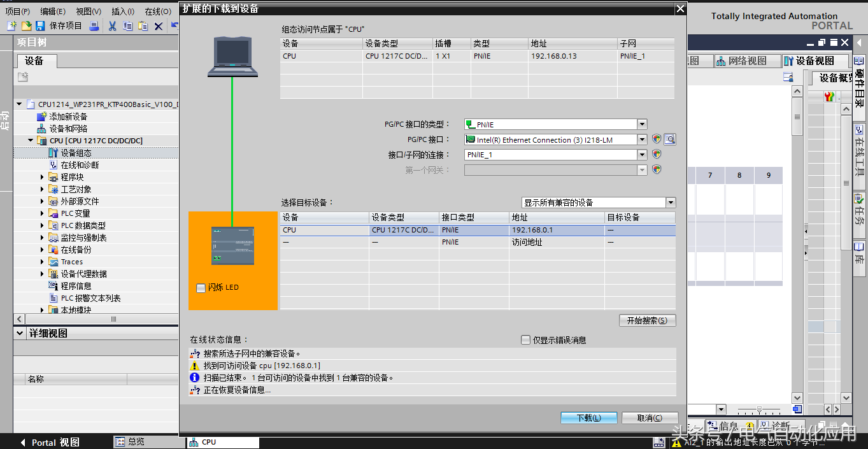Click the 开始搜索(S) button
868x449 pixels.
(647, 320)
